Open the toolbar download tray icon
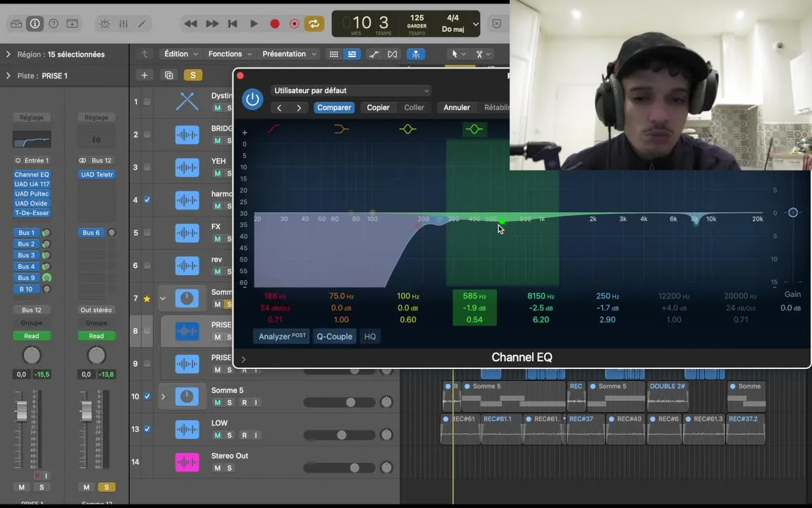Screen dimensions: 812x508 pos(73,24)
